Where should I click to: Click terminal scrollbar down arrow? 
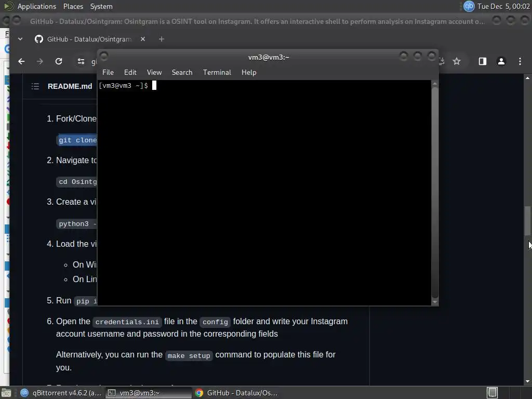click(x=435, y=302)
